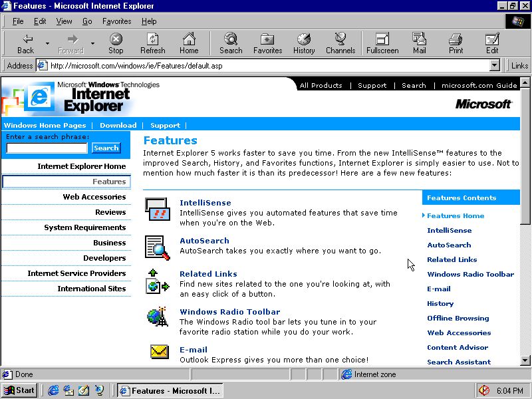This screenshot has height=399, width=532.
Task: Switch to Fullscreen mode
Action: pyautogui.click(x=382, y=44)
